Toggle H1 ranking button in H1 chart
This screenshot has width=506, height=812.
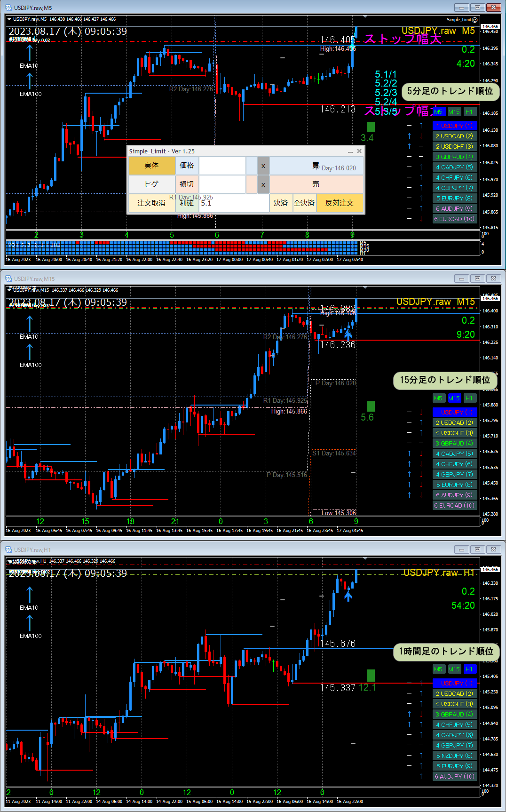pyautogui.click(x=469, y=669)
